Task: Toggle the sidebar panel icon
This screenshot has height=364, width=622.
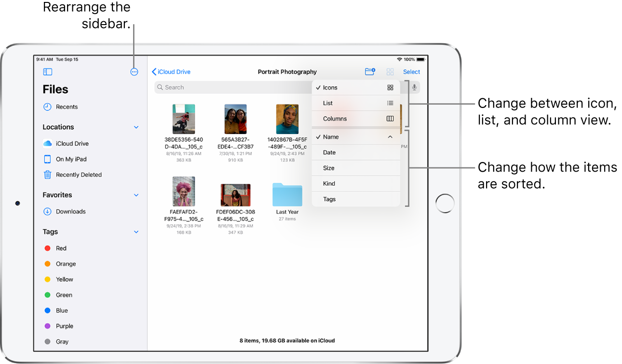Action: [47, 72]
